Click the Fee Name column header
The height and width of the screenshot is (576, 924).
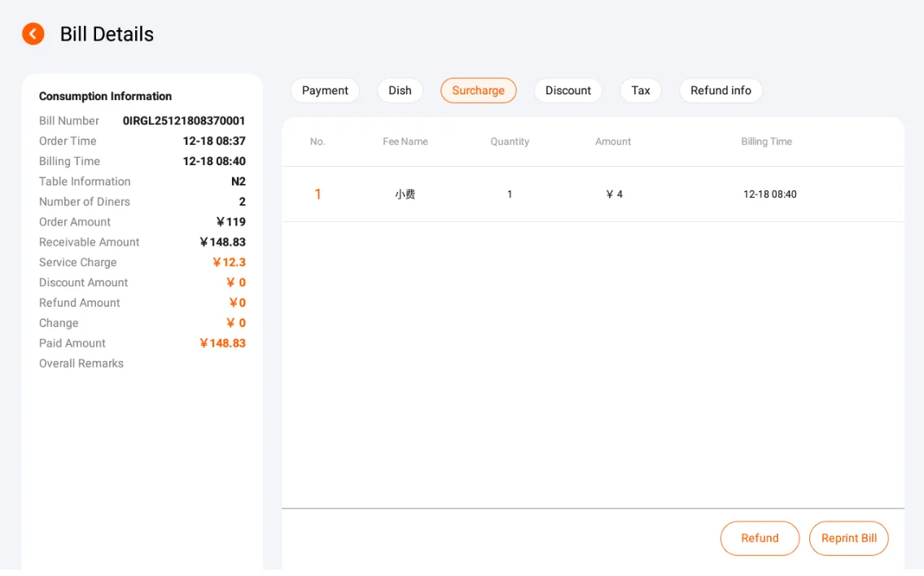click(x=405, y=142)
